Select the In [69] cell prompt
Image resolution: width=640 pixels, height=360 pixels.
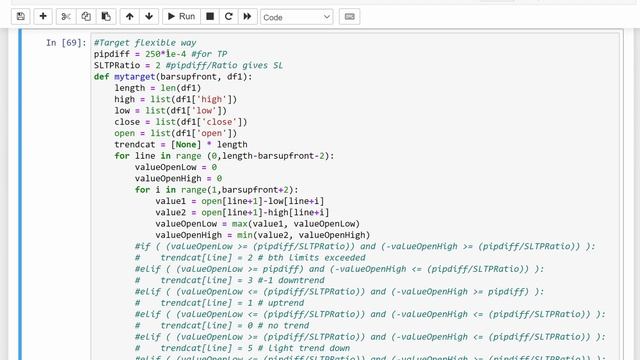click(66, 42)
